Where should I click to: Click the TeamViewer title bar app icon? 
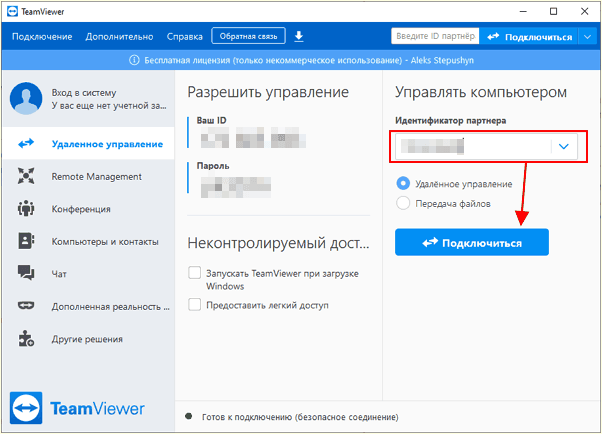(12, 12)
